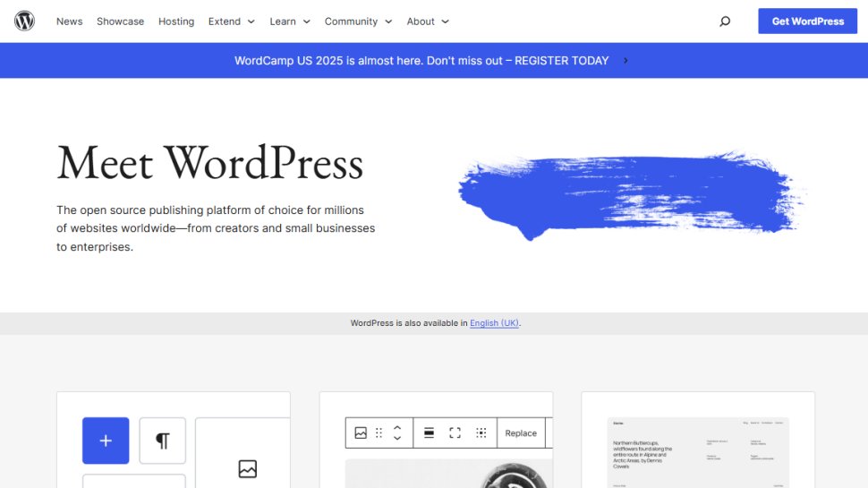Viewport: 868px width, 488px height.
Task: Click the WordCamp US 2025 register banner
Action: click(431, 61)
